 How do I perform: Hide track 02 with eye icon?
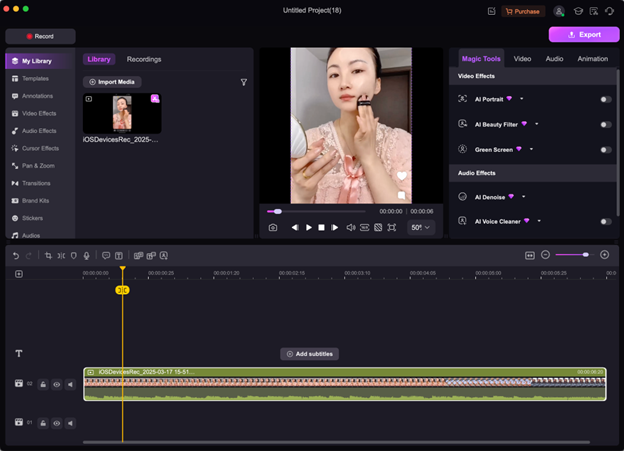pos(57,384)
